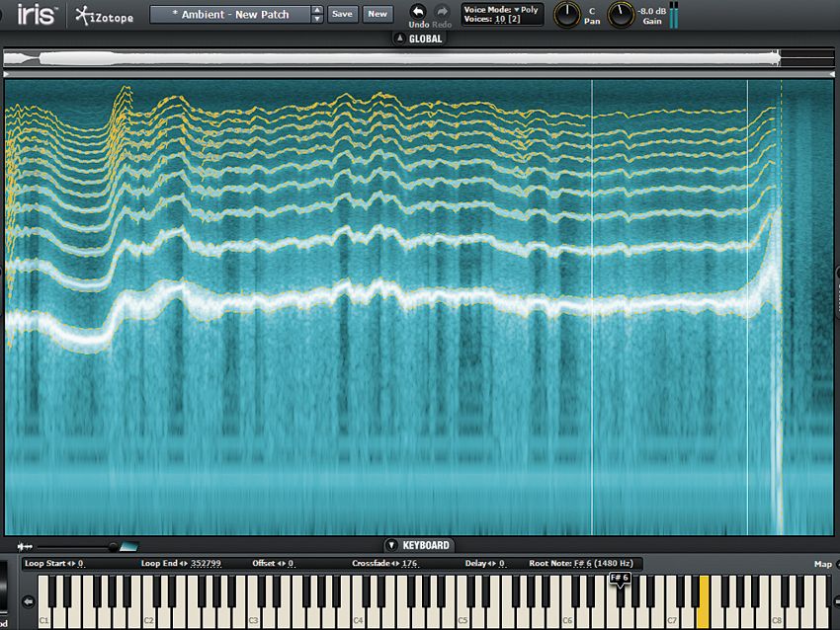Click the Redo arrow icon
Screen dimensions: 840x630
442,12
